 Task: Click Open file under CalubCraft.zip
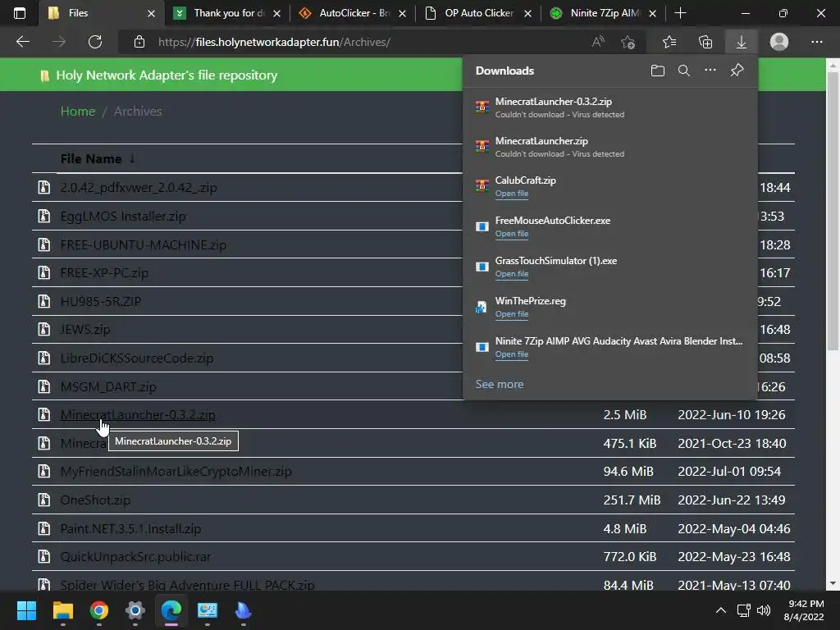coord(512,194)
